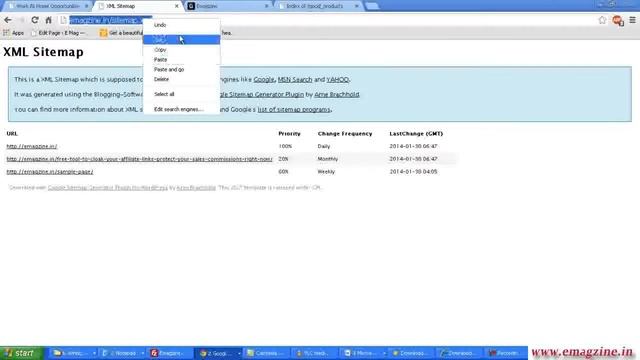
Task: Click the 'Daily' change frequency cell
Action: pyautogui.click(x=324, y=146)
